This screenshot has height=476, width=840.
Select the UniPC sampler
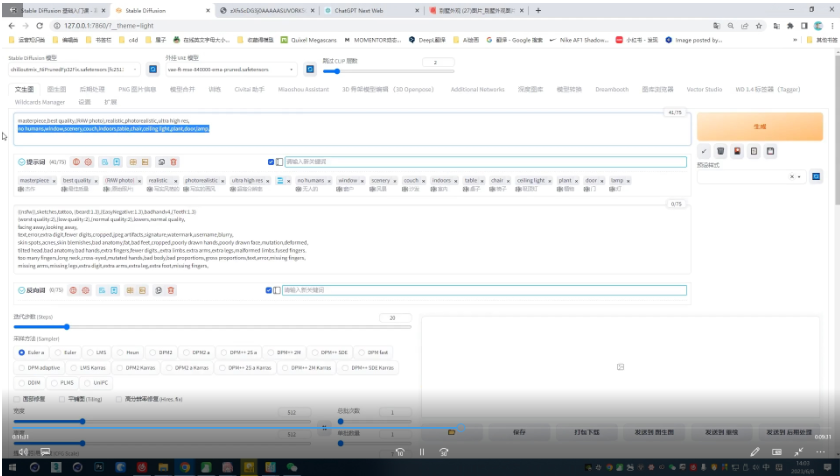pyautogui.click(x=97, y=383)
